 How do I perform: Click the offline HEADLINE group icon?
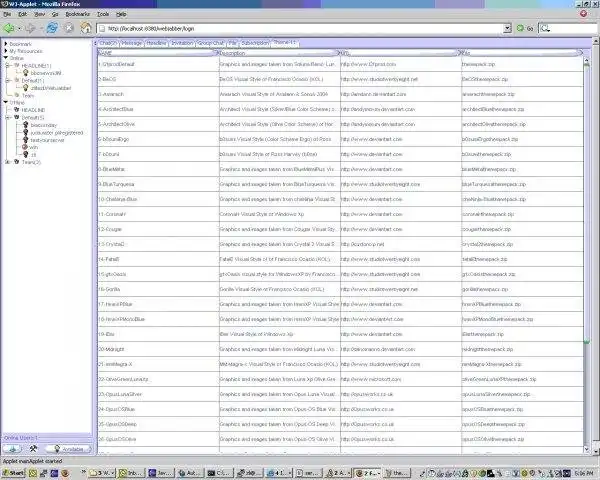coord(17,109)
